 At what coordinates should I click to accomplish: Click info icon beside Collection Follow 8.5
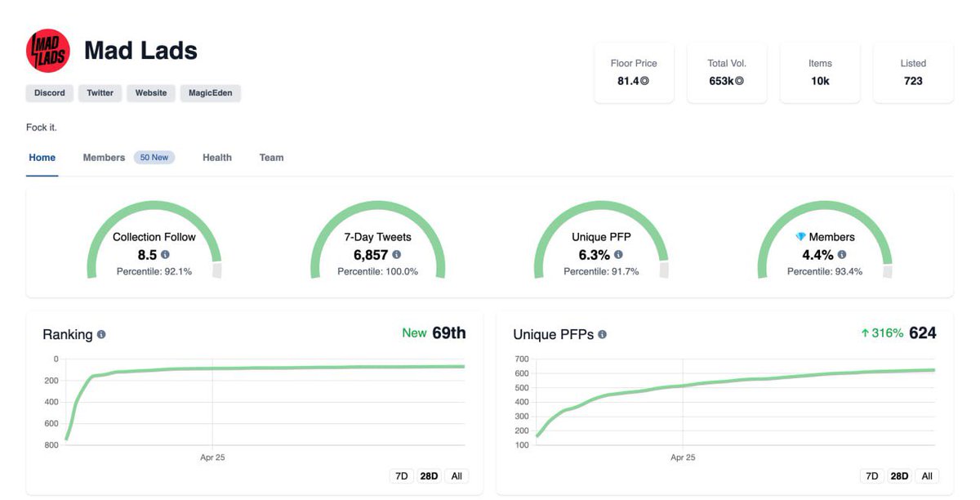tap(166, 255)
